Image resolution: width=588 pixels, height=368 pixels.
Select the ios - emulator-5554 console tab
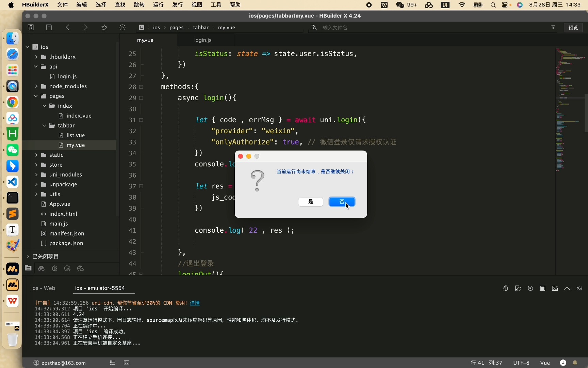point(100,288)
